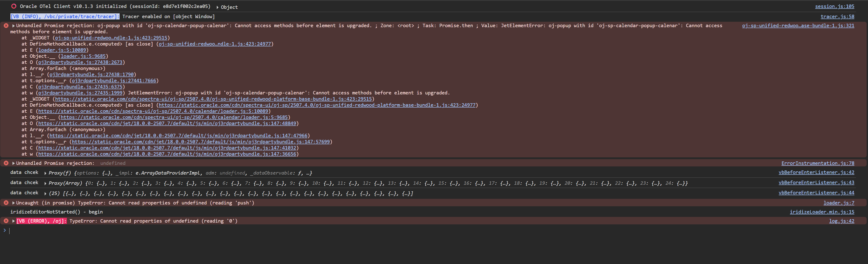Image resolution: width=868 pixels, height=264 pixels.
Task: Click the red circle icon before Oracle OTel Client
Action: (x=14, y=6)
